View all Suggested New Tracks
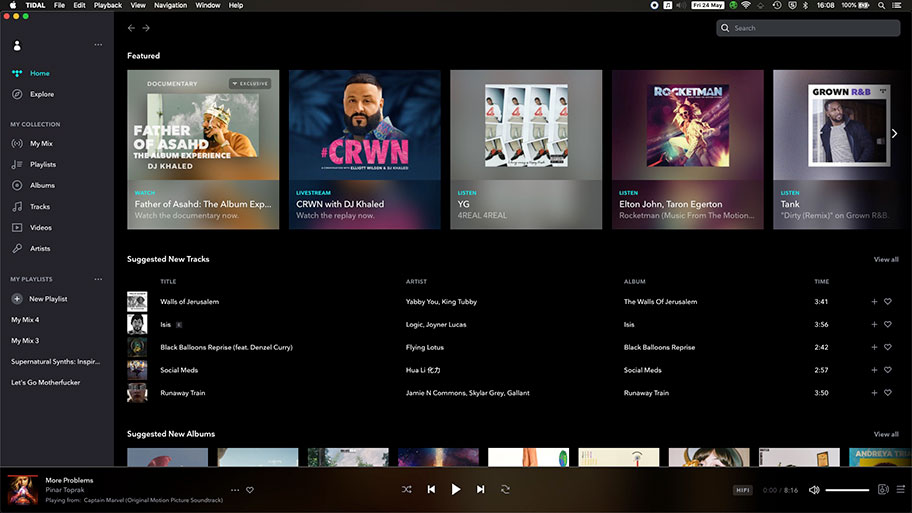 point(886,259)
